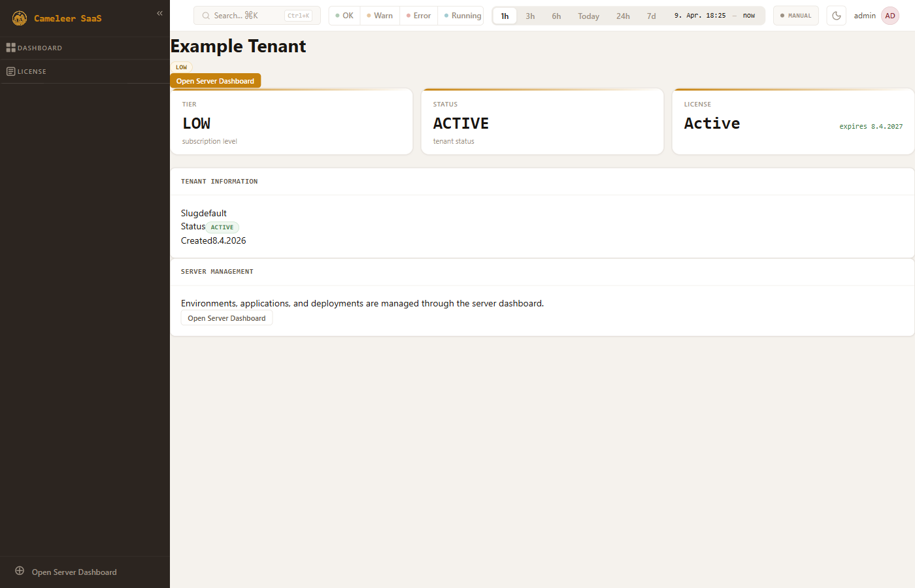915x588 pixels.
Task: Toggle the Error status filter
Action: tap(419, 16)
